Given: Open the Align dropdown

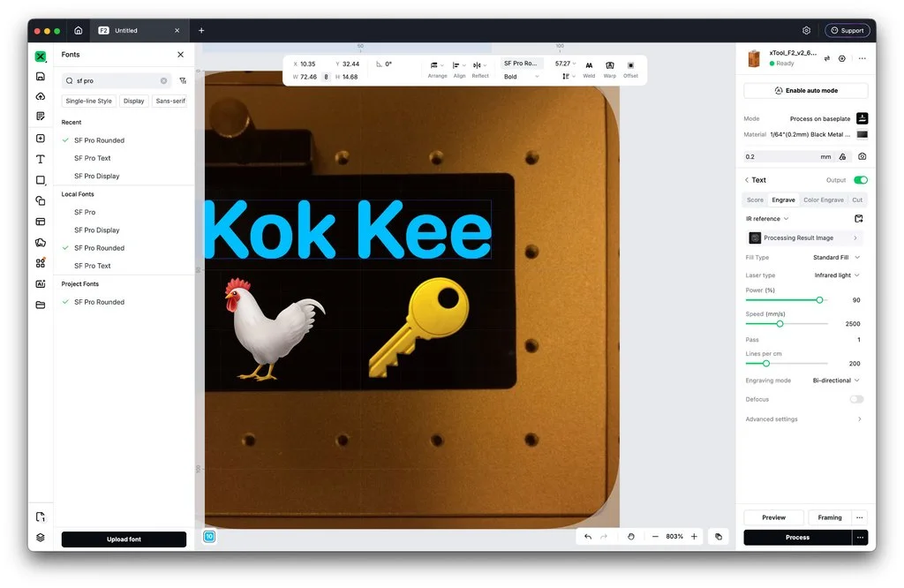Looking at the screenshot, I should (x=459, y=70).
